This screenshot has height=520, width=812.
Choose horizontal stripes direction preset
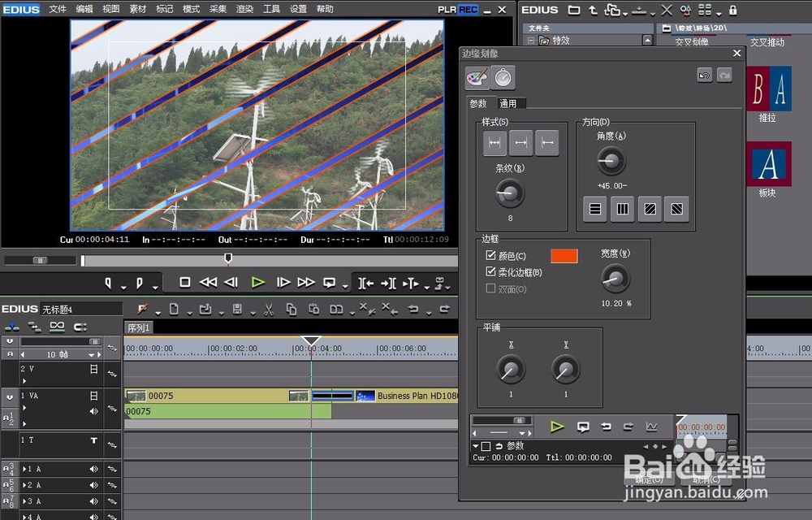(x=595, y=209)
